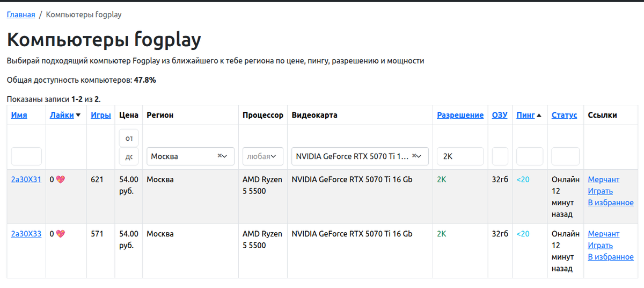Open the Видеокарта RTX 5070 Ti dropdown
Image resolution: width=644 pixels, height=288 pixels.
point(360,156)
